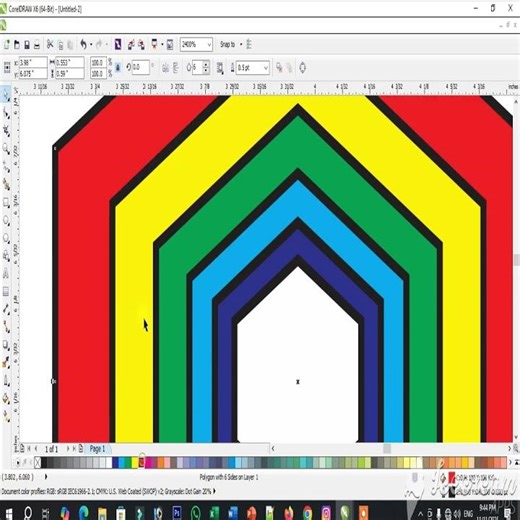Pick the yellow swatch in the palette
This screenshot has height=520, width=520.
coord(135,462)
